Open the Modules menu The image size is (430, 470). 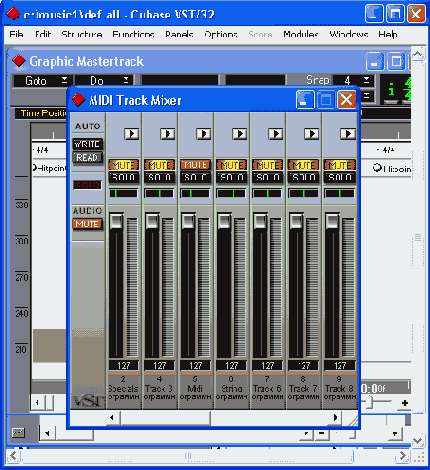click(x=301, y=34)
